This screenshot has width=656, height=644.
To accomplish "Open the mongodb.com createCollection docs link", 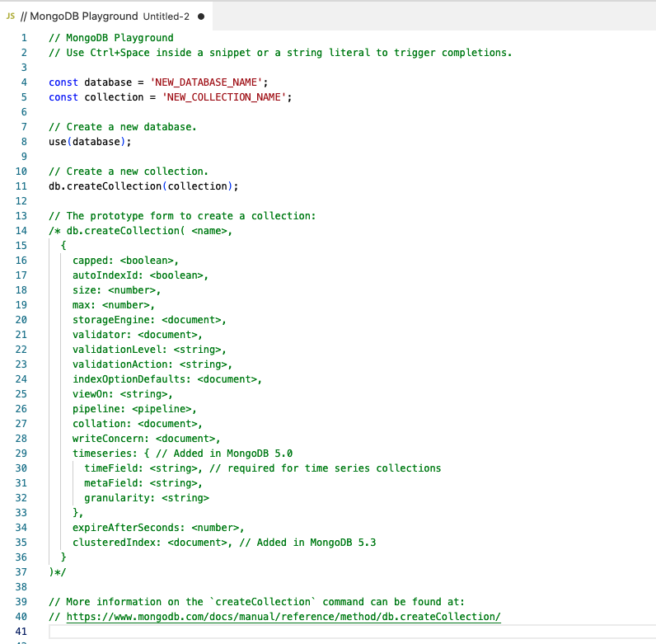I will tap(283, 617).
